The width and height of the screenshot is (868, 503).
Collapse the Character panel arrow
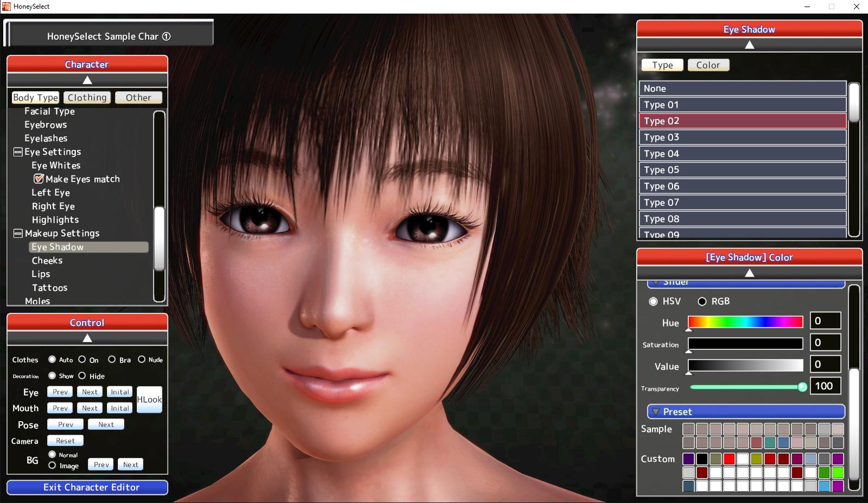87,80
